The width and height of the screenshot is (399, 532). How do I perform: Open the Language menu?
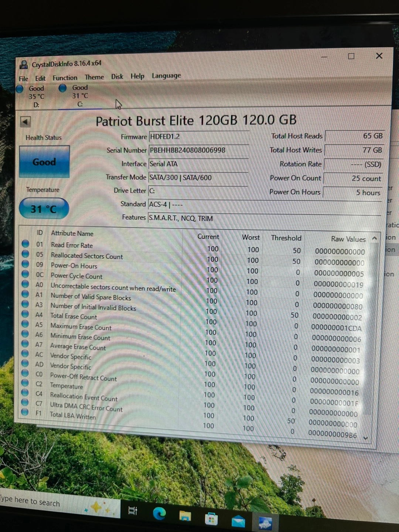[x=166, y=76]
